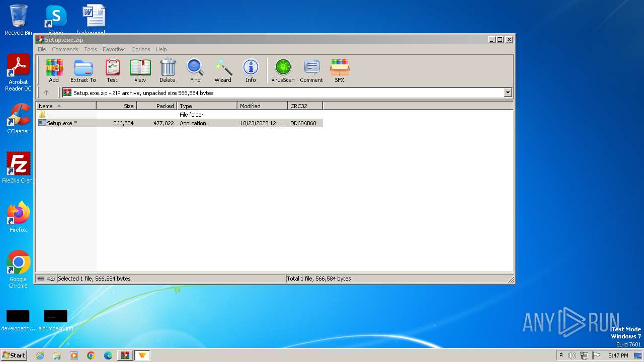Open the Commands menu
This screenshot has height=362, width=644.
click(x=65, y=49)
